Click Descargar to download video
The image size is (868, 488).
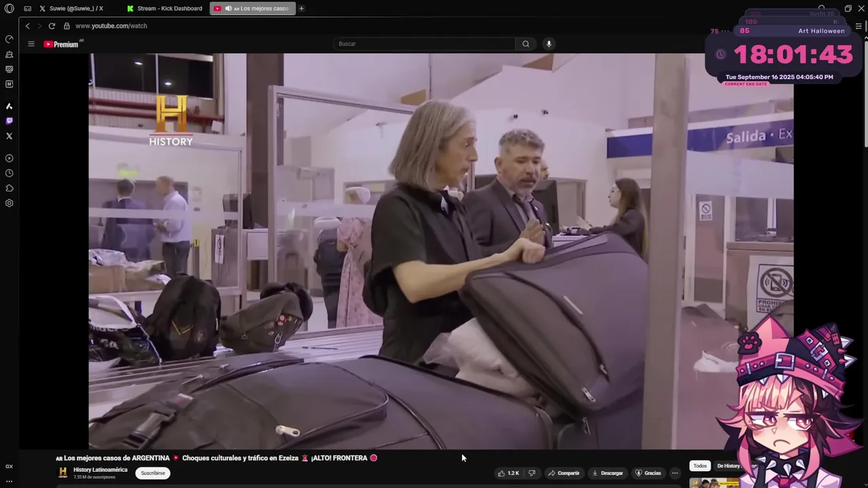[608, 473]
